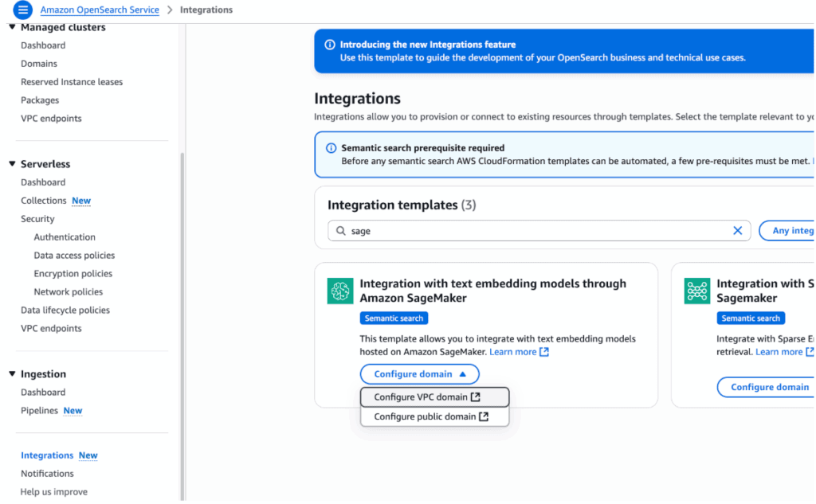The image size is (816, 504).
Task: Click the search magnifier icon in templates search box
Action: tap(341, 230)
